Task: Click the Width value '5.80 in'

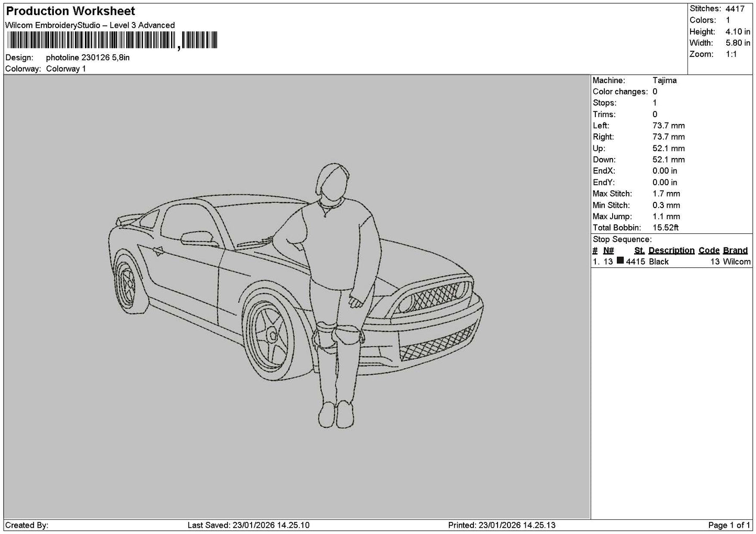Action: (x=738, y=43)
